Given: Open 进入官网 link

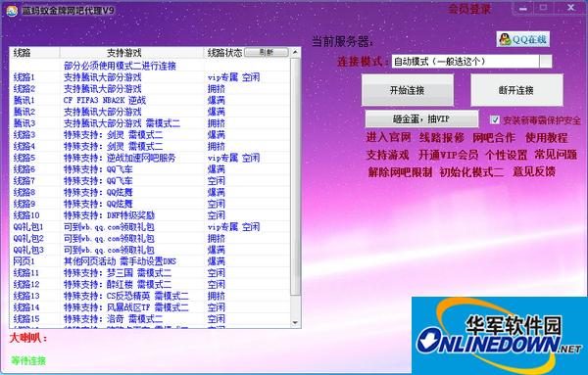Looking at the screenshot, I should click(x=388, y=137).
